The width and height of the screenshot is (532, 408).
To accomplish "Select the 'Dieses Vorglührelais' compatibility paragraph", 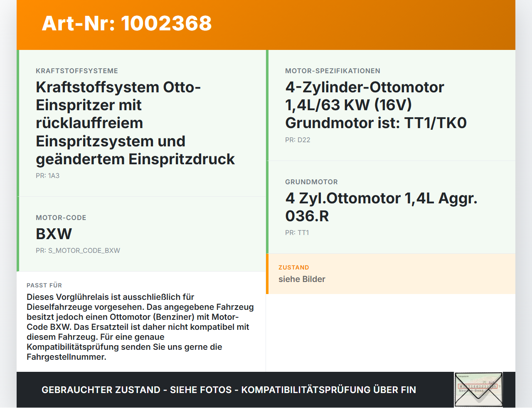I will point(140,327).
